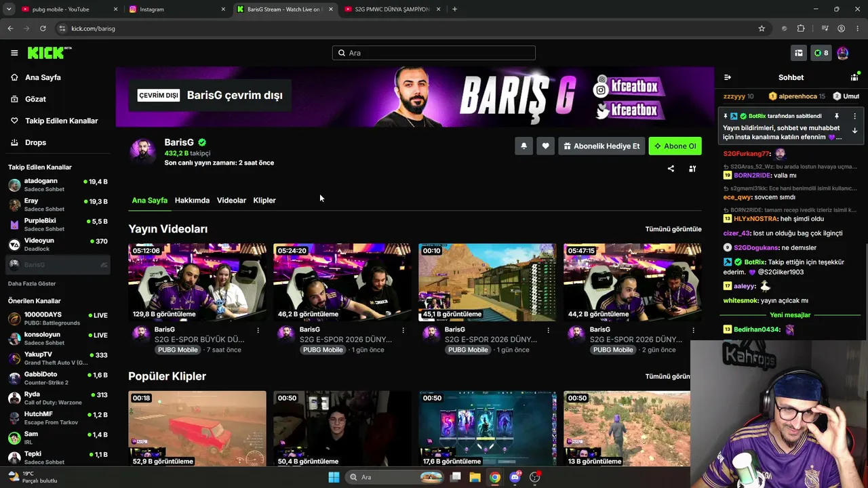Viewport: 868px width, 488px height.
Task: Switch to the Klipler tab
Action: point(264,201)
